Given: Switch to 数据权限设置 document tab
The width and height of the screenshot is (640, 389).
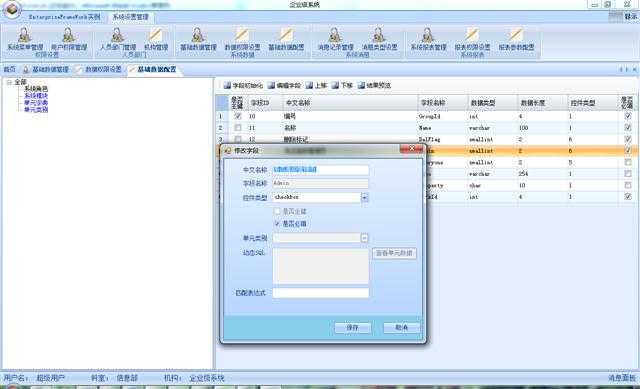Looking at the screenshot, I should click(99, 69).
